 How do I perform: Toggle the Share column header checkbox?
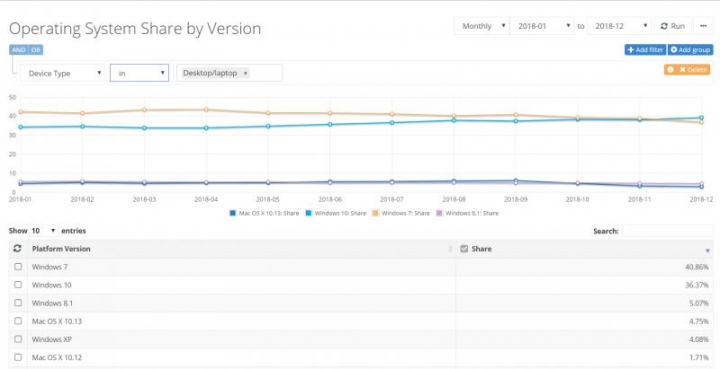click(x=464, y=249)
